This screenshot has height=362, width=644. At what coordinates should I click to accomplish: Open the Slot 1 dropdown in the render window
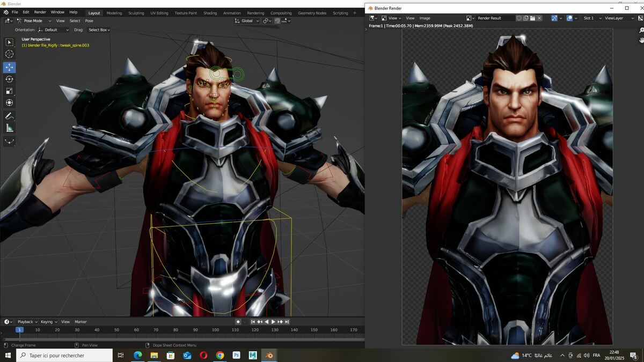(x=592, y=18)
